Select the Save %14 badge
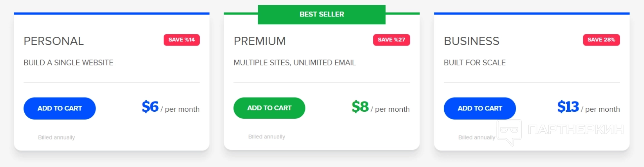Image resolution: width=644 pixels, height=167 pixels. (181, 40)
